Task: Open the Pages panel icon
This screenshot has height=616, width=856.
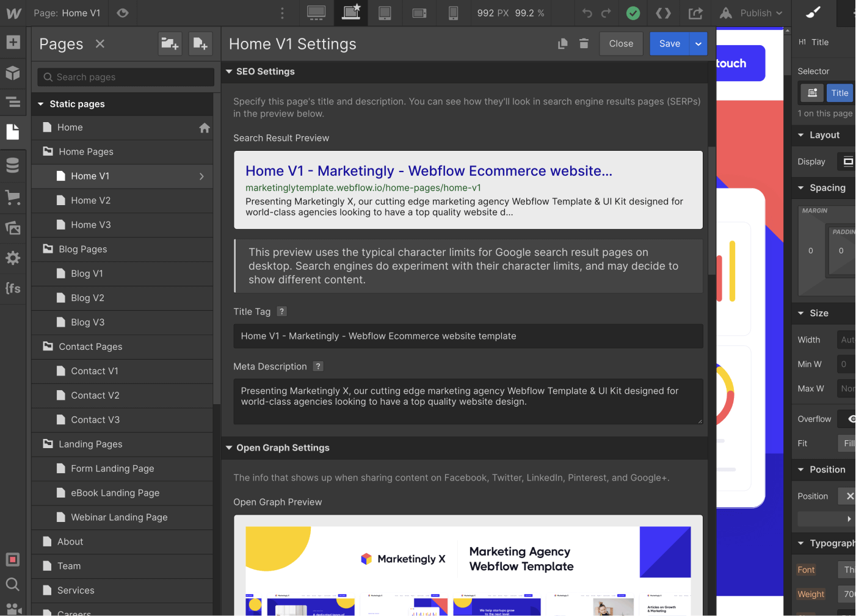Action: coord(13,131)
